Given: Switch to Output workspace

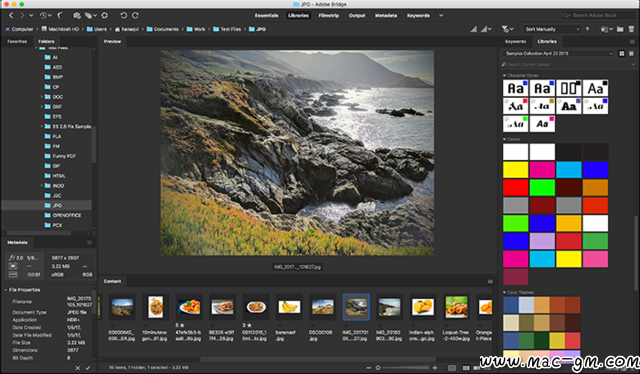Looking at the screenshot, I should point(357,16).
